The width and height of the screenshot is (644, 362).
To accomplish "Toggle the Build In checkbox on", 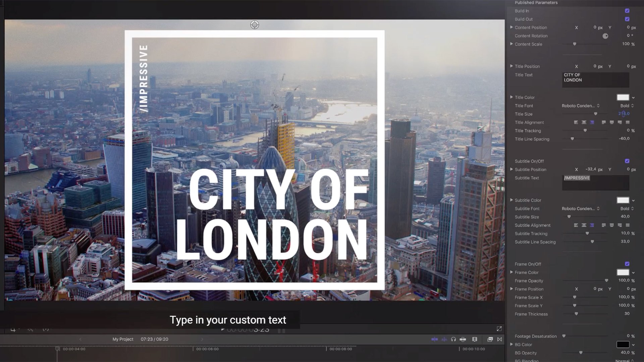I will (x=628, y=11).
